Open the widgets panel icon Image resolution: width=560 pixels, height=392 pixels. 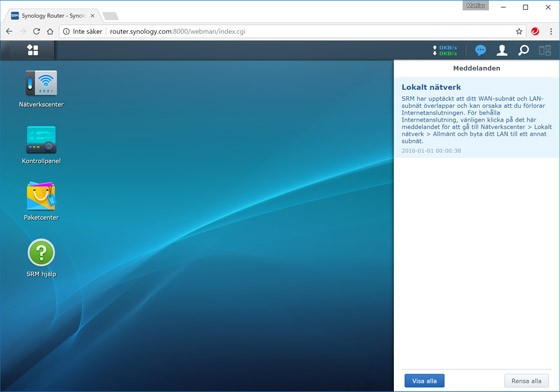(545, 50)
